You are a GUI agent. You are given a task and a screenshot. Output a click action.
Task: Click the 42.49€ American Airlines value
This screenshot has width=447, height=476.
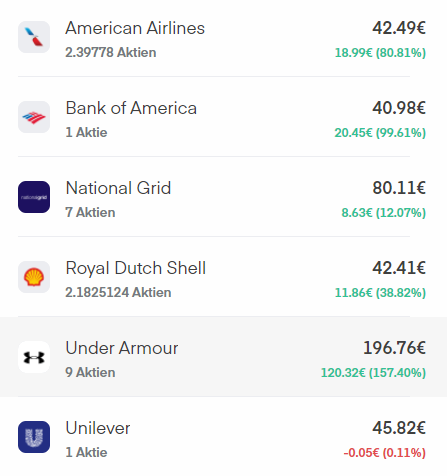click(399, 28)
